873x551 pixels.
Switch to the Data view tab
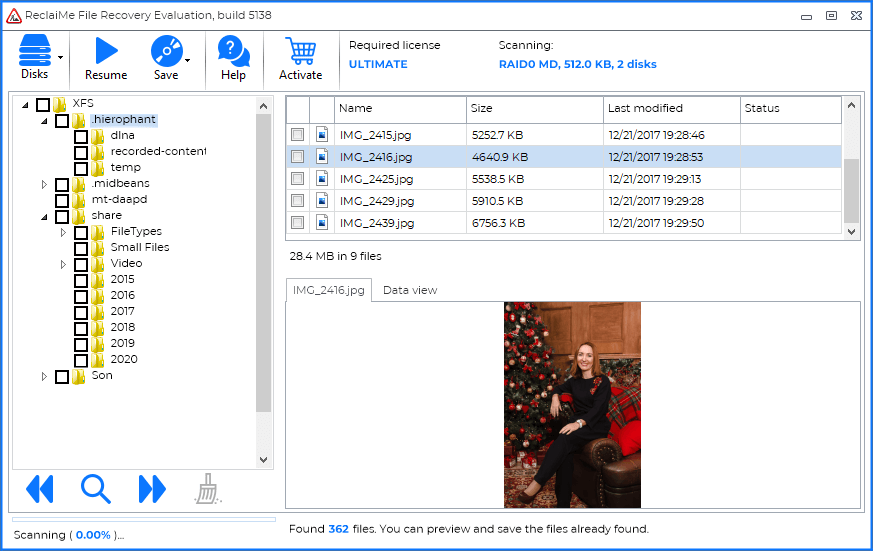pyautogui.click(x=410, y=290)
